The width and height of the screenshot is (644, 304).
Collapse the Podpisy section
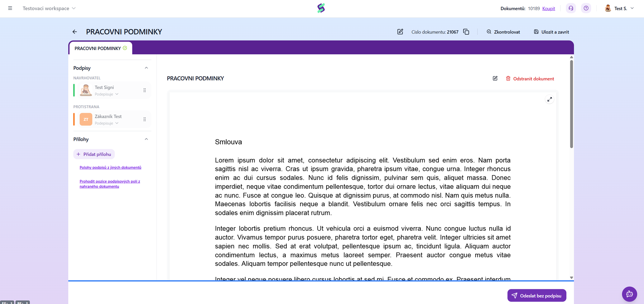(x=146, y=68)
